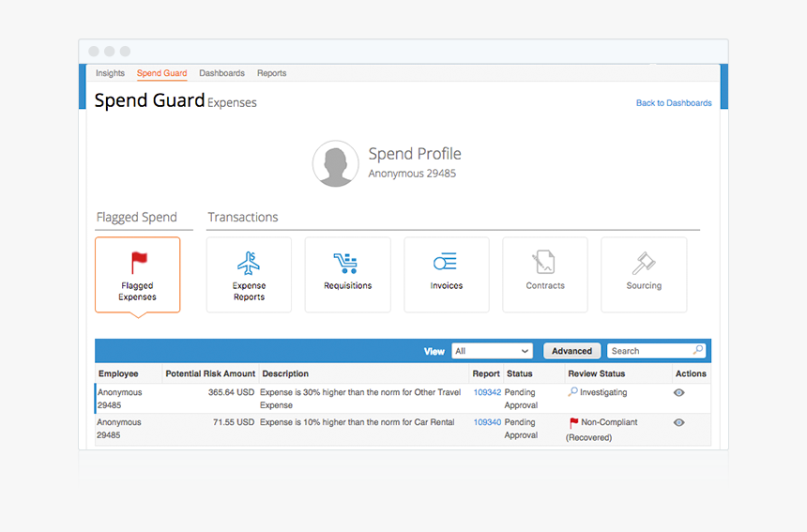The width and height of the screenshot is (807, 532).
Task: Click the Other Travel Expense description
Action: pos(360,398)
